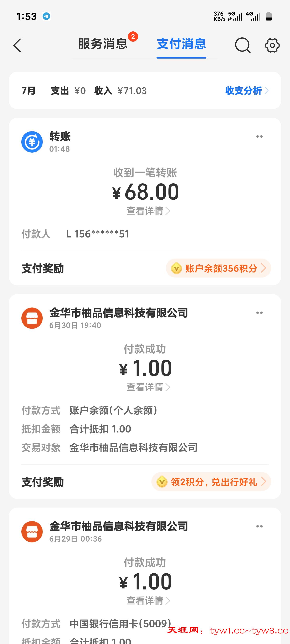Tap the blue transfer yuan icon

tap(32, 142)
